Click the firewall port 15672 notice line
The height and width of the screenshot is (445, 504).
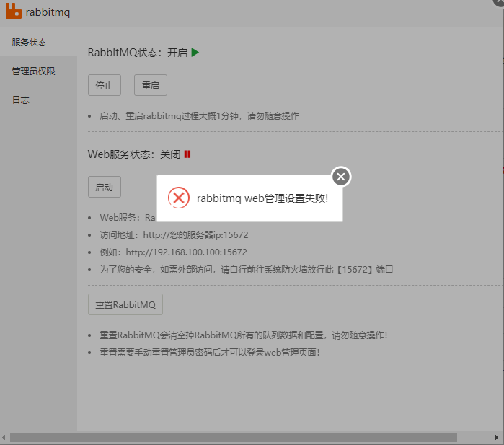tap(246, 270)
